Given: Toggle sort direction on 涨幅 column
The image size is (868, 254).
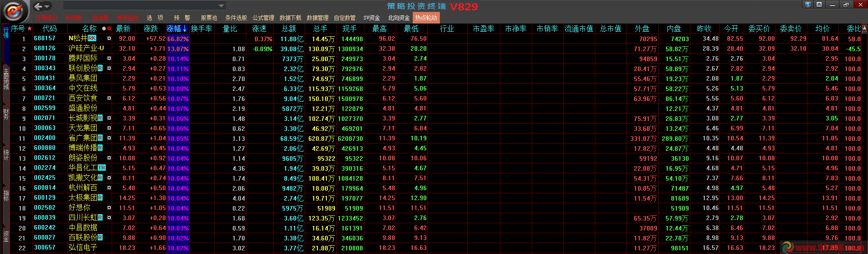Looking at the screenshot, I should pos(177,29).
